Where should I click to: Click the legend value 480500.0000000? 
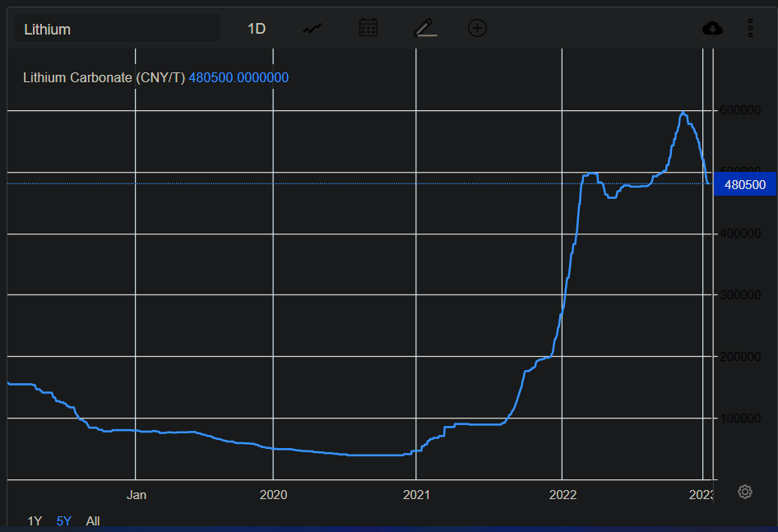(238, 78)
